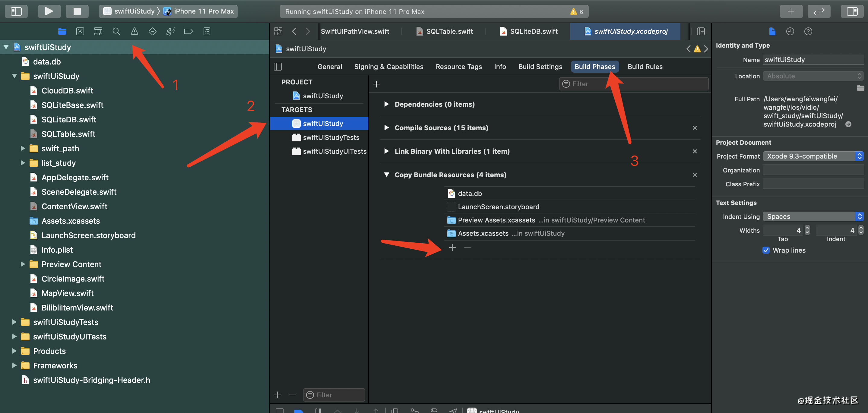The height and width of the screenshot is (413, 868).
Task: Open the Issue navigator warning icon
Action: pos(135,31)
